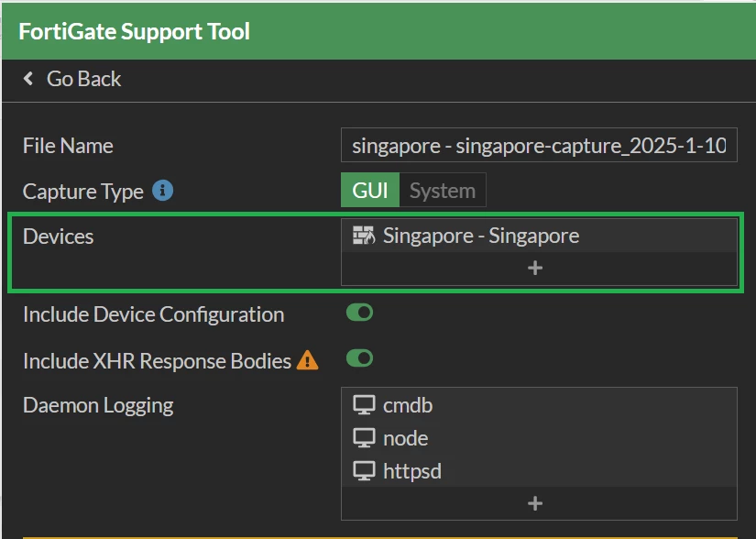
Task: Select the Singapore - Singapore device entry
Action: [539, 236]
